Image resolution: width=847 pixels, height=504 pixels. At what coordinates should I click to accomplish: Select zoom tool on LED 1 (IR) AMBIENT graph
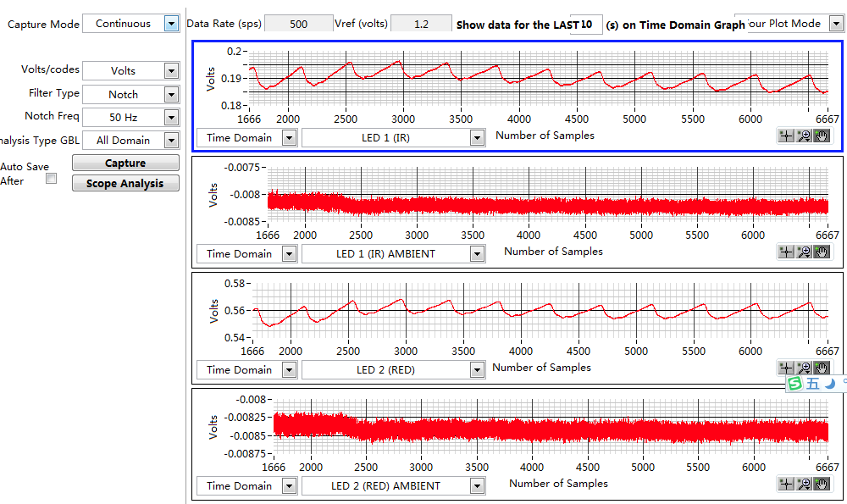click(805, 252)
